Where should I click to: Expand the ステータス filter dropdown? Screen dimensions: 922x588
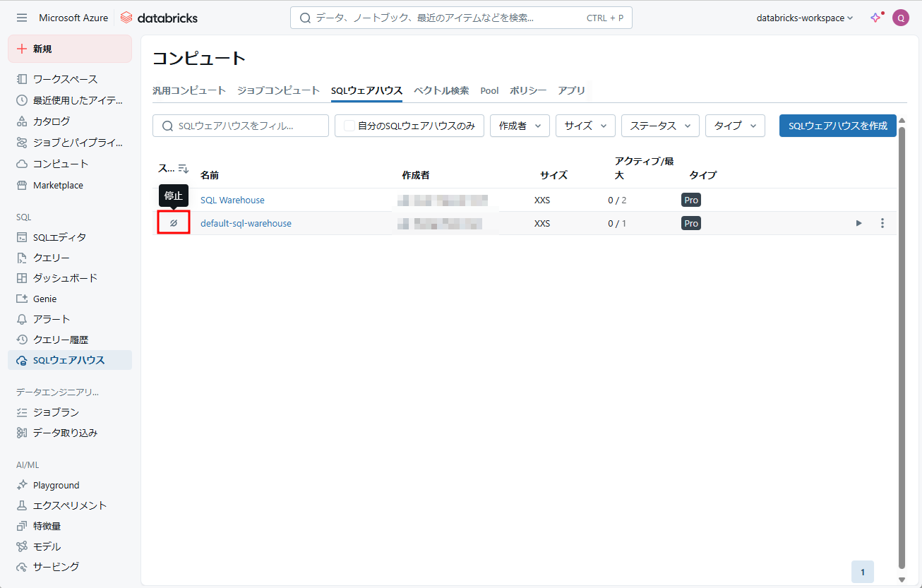pos(660,126)
